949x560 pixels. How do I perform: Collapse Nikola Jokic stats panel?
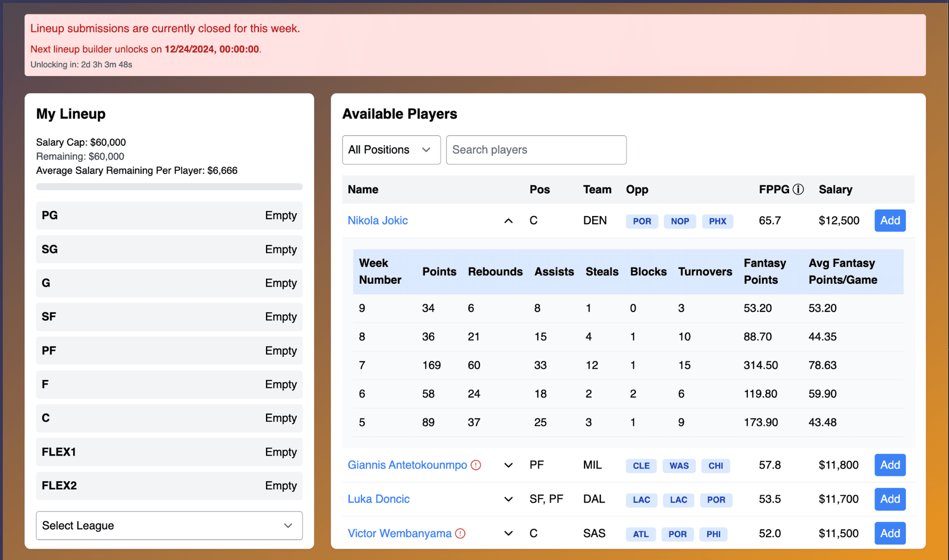508,221
